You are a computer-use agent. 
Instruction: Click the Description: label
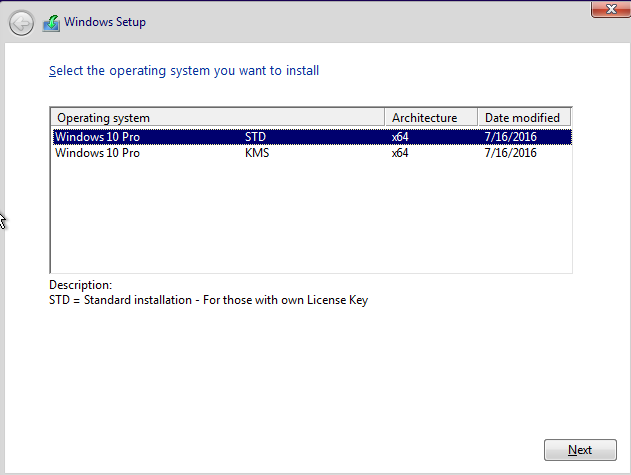80,285
